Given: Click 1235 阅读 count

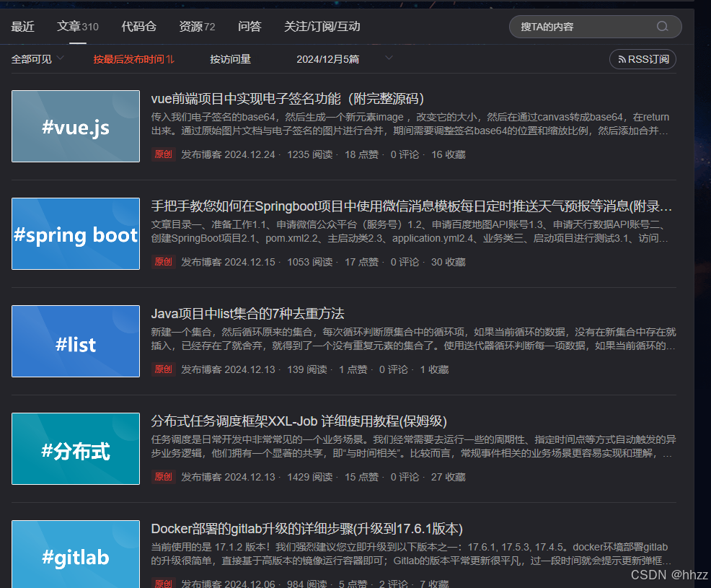Looking at the screenshot, I should tap(309, 154).
